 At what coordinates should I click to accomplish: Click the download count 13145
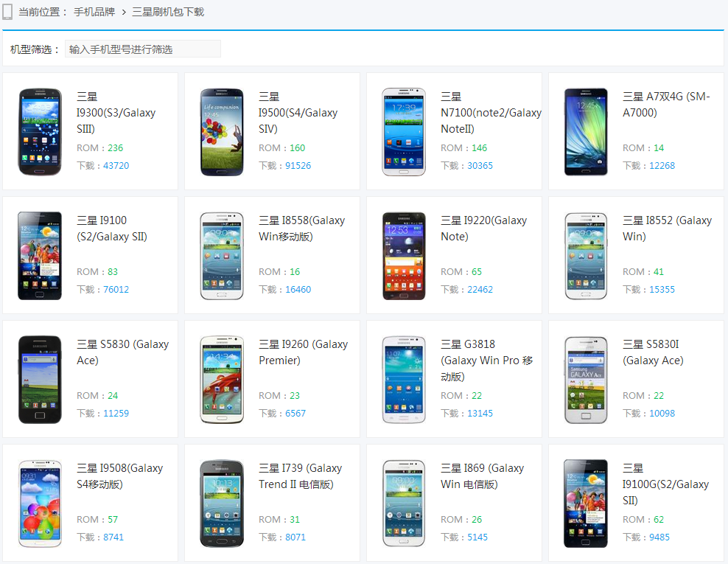480,414
